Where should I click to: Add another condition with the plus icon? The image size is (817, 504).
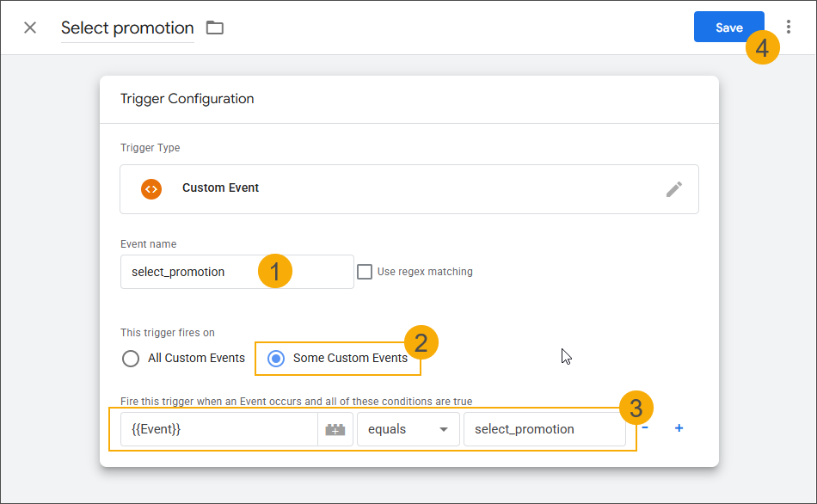(679, 427)
